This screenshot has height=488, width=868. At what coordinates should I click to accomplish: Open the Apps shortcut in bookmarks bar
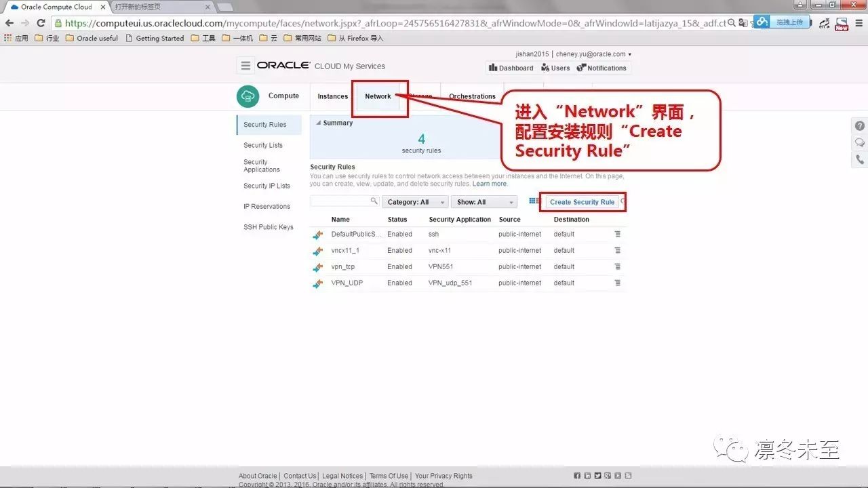[x=16, y=38]
